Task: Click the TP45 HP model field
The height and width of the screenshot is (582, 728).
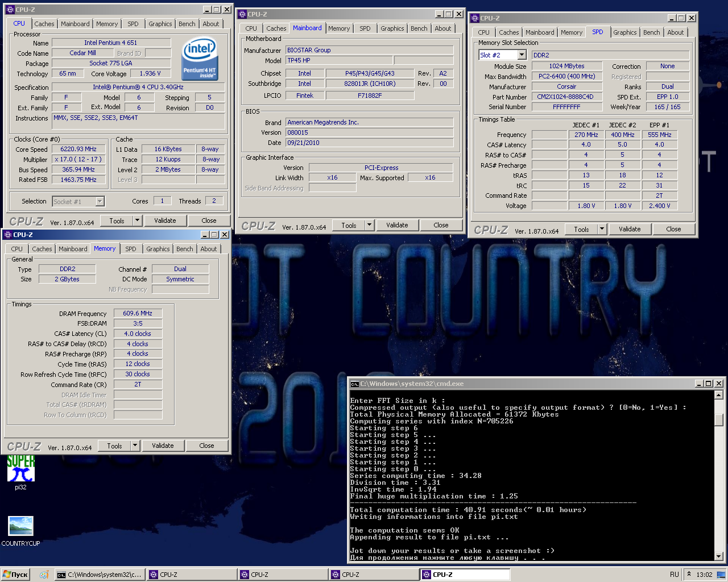Action: coord(338,60)
